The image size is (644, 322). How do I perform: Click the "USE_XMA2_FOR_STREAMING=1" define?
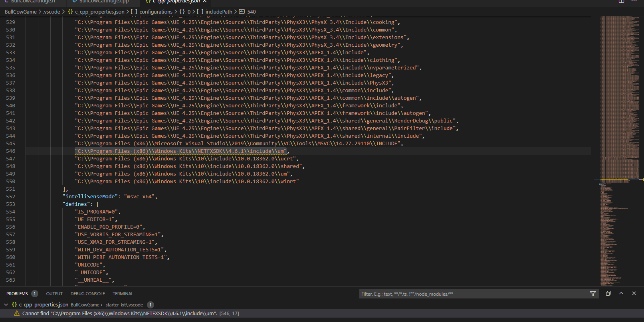pyautogui.click(x=115, y=242)
